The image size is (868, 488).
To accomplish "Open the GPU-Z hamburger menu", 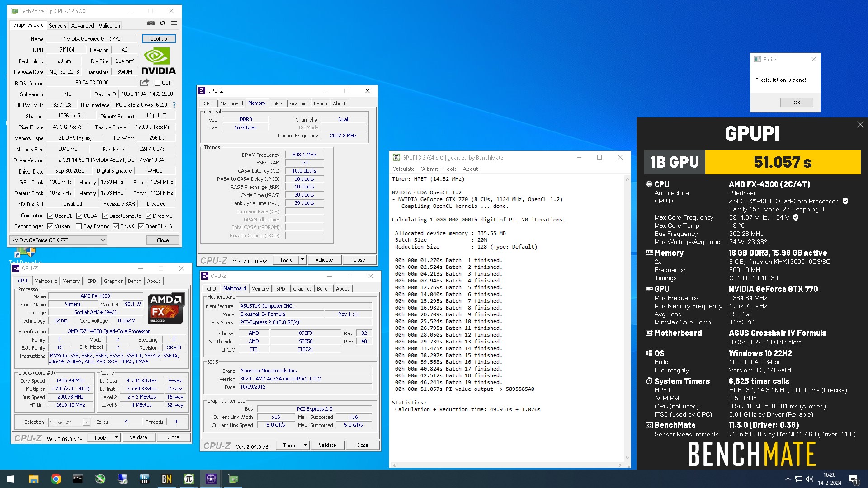I will coord(174,23).
